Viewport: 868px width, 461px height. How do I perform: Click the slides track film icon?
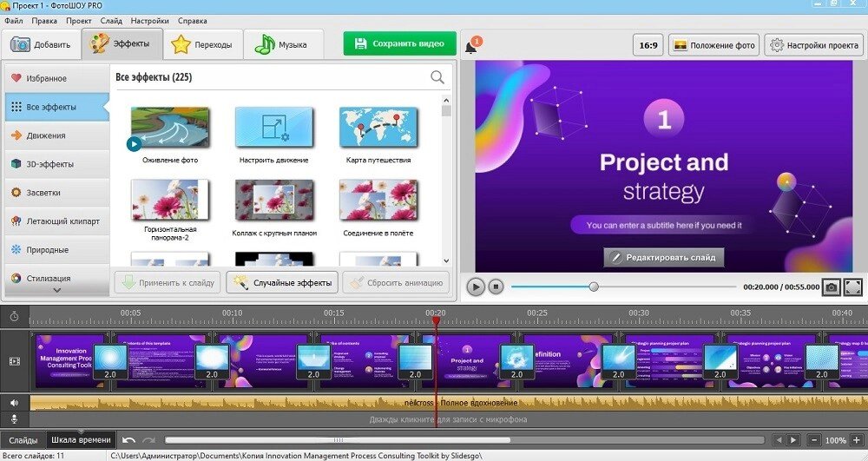coord(15,361)
